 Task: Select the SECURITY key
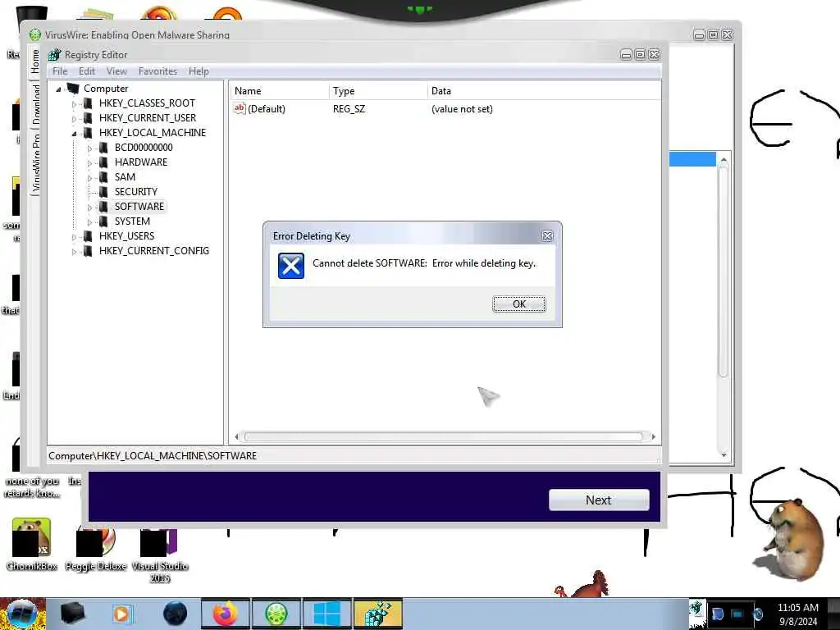coord(136,191)
